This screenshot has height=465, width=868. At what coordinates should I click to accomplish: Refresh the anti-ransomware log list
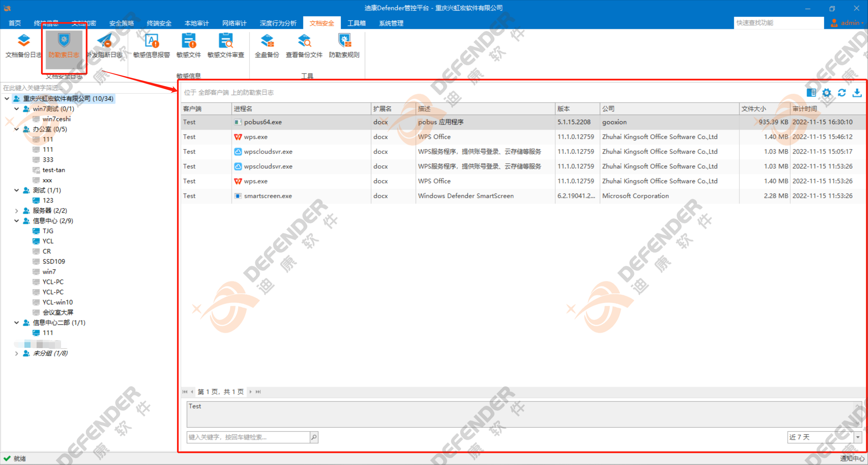[x=842, y=93]
